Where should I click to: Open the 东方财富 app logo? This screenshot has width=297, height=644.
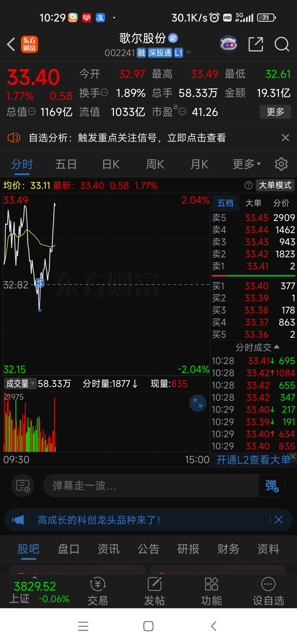29,44
